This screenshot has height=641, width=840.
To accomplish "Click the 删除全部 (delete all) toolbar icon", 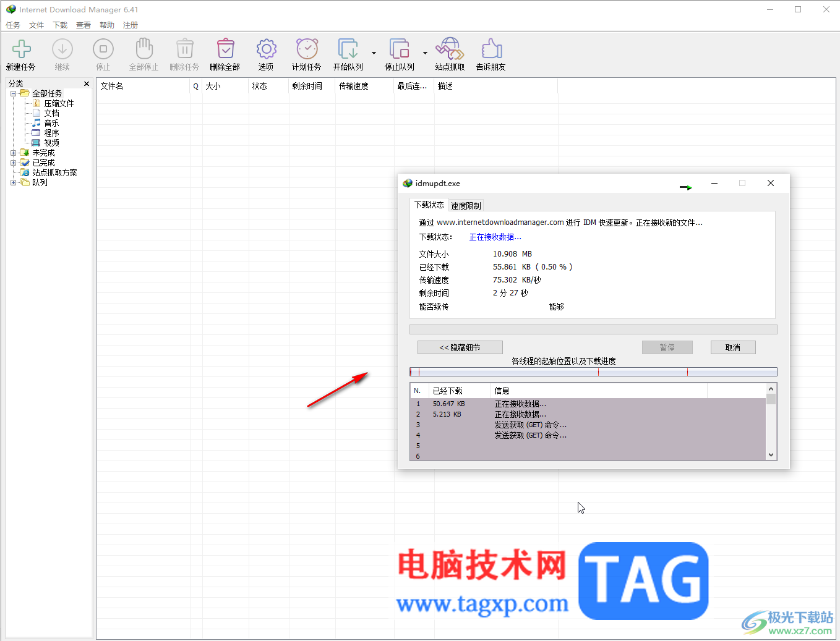I will (x=225, y=49).
